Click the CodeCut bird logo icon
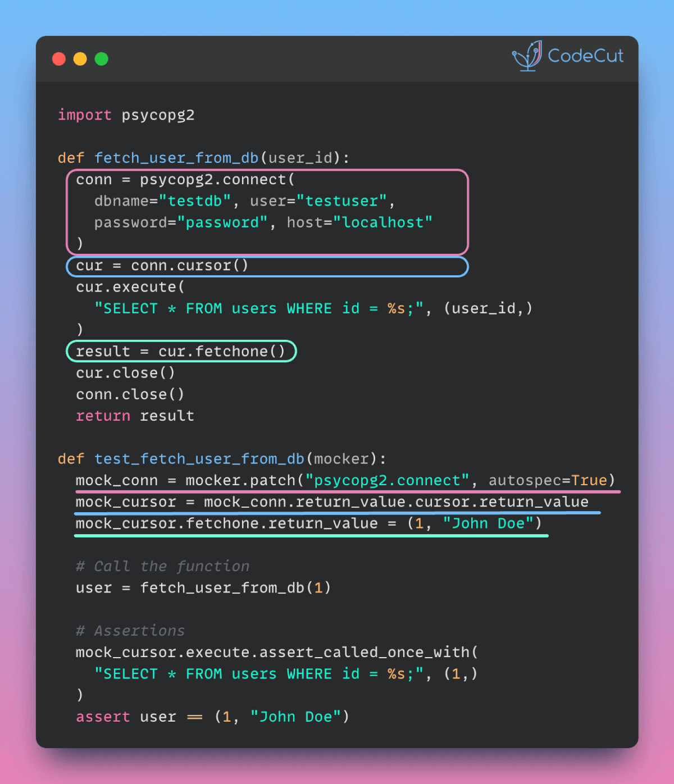This screenshot has width=674, height=784. pos(527,56)
